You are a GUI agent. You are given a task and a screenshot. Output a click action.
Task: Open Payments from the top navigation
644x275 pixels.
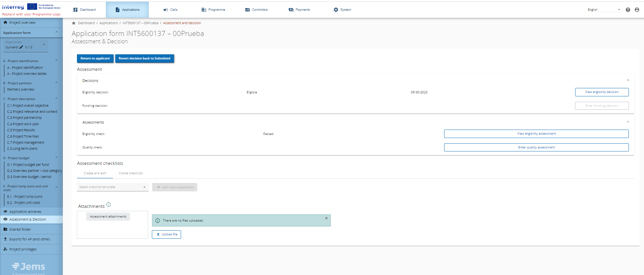click(299, 10)
